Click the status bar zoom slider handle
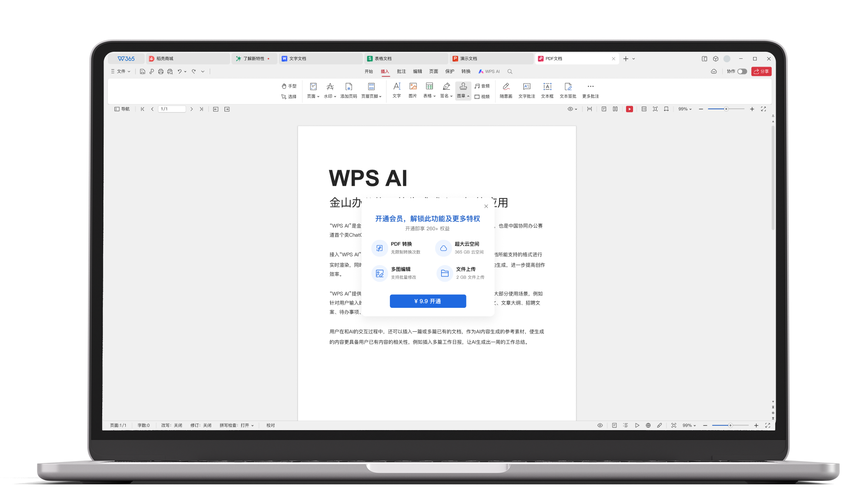Image resolution: width=868 pixels, height=495 pixels. [730, 425]
